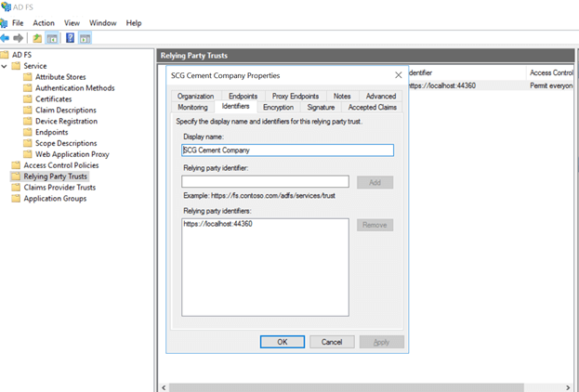Open the Action menu

[x=44, y=23]
